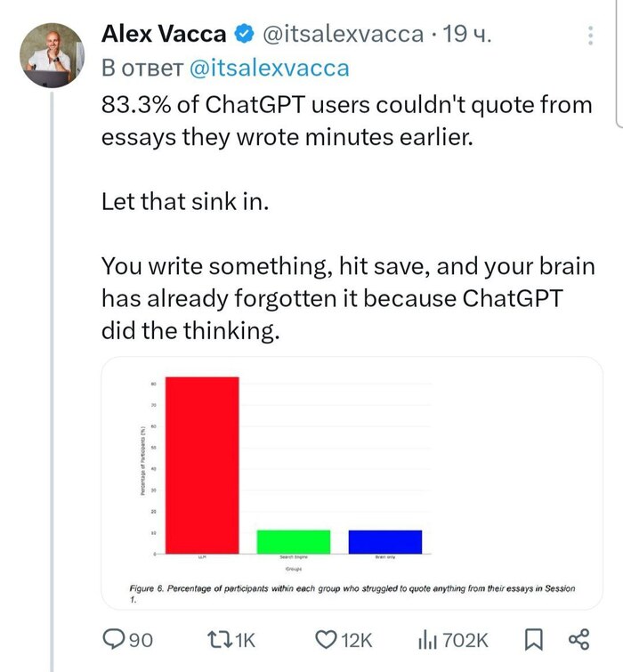This screenshot has width=623, height=672.
Task: Click the 702K views count
Action: [x=465, y=639]
